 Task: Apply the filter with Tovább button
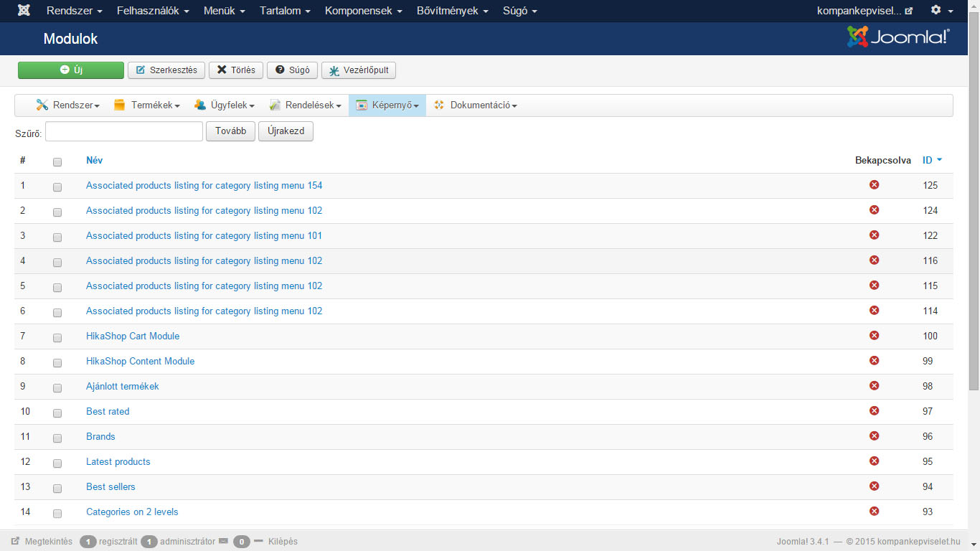(x=230, y=131)
